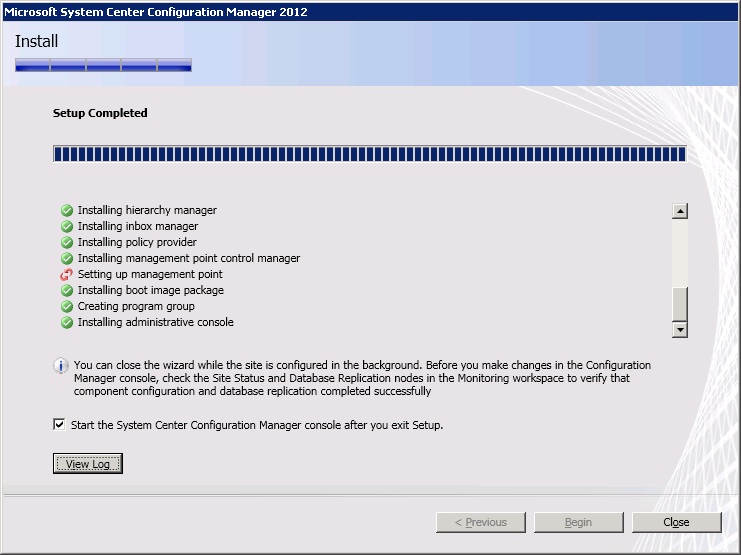Image resolution: width=741 pixels, height=555 pixels.
Task: Click the disabled Begin button
Action: (x=578, y=522)
